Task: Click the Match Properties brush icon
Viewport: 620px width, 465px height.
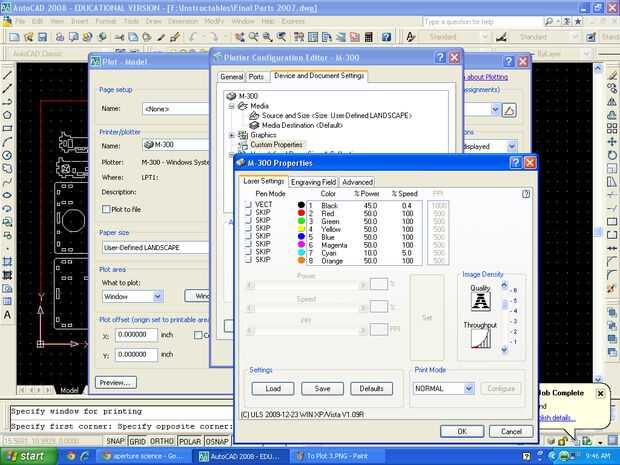Action: click(x=175, y=37)
